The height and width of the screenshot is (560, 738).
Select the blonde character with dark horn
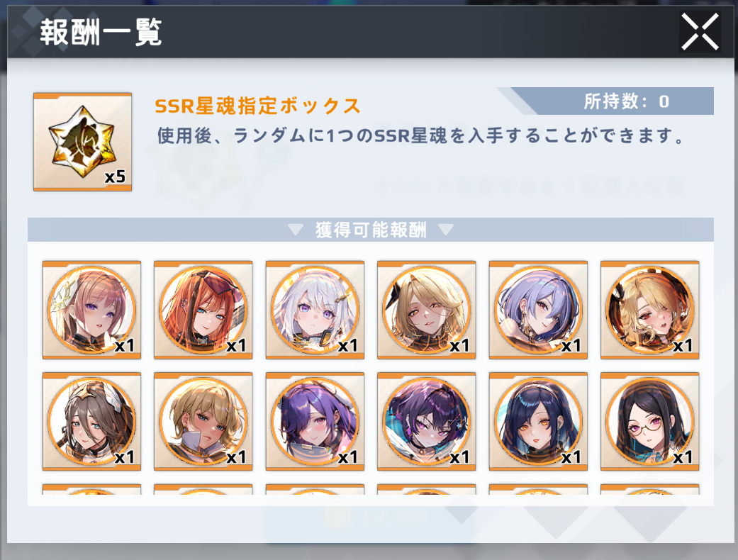click(x=426, y=310)
